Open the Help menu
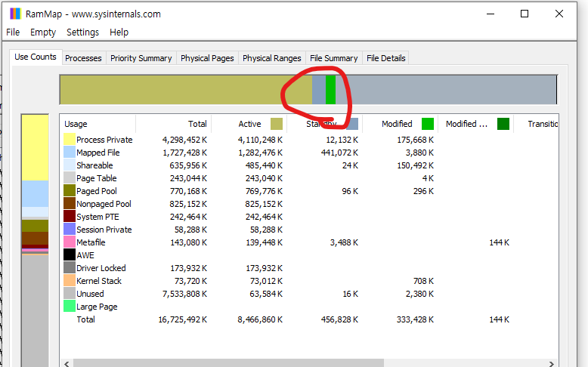The image size is (588, 367). coord(119,32)
